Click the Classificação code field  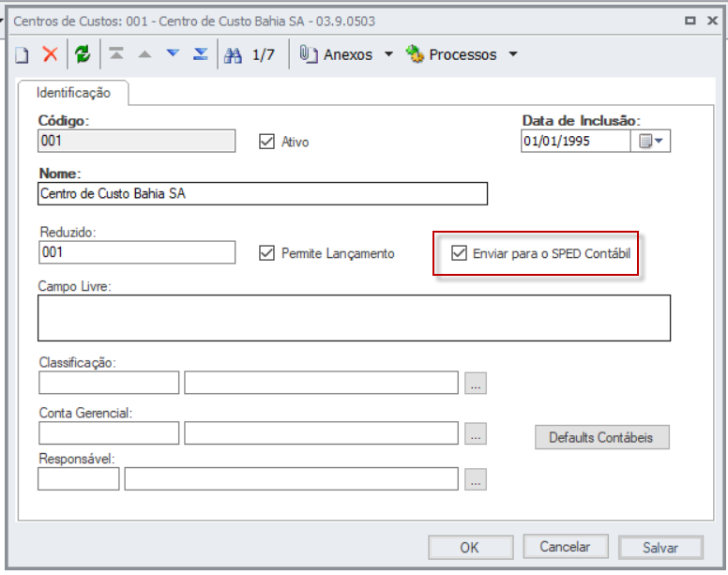(x=109, y=383)
